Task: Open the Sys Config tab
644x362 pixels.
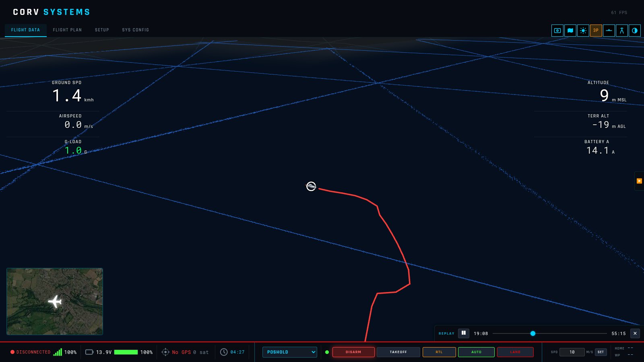Action: (x=136, y=30)
